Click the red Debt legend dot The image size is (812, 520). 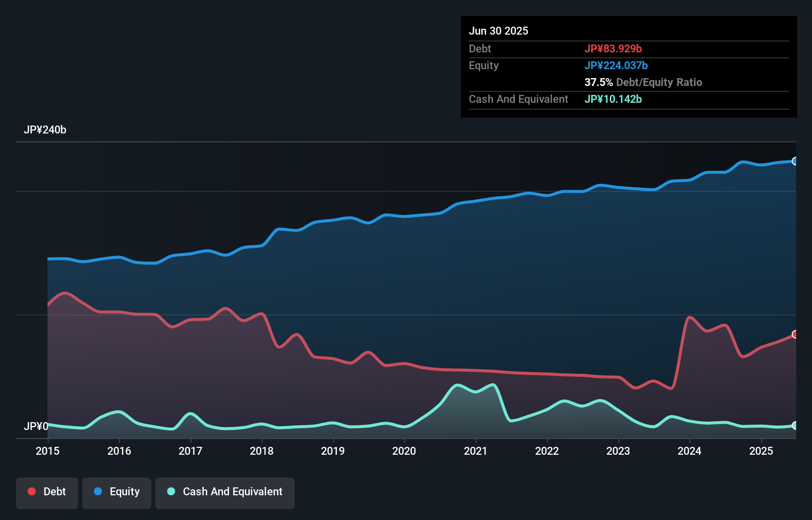(31, 491)
